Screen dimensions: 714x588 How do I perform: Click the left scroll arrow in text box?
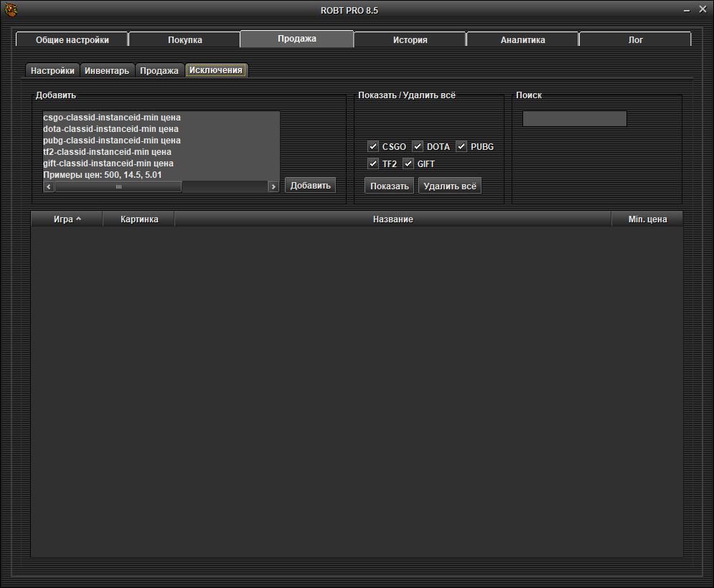pos(49,186)
